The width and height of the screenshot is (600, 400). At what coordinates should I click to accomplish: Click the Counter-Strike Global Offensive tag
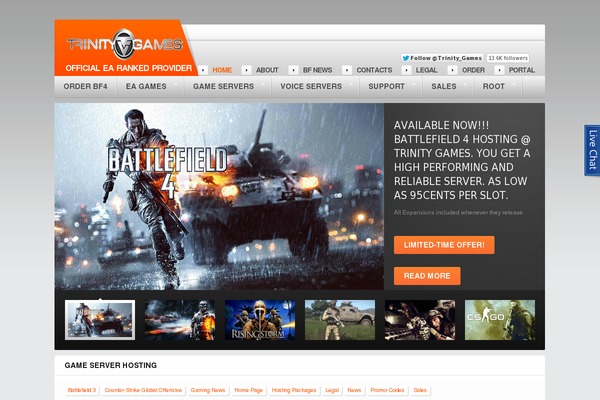pyautogui.click(x=143, y=390)
